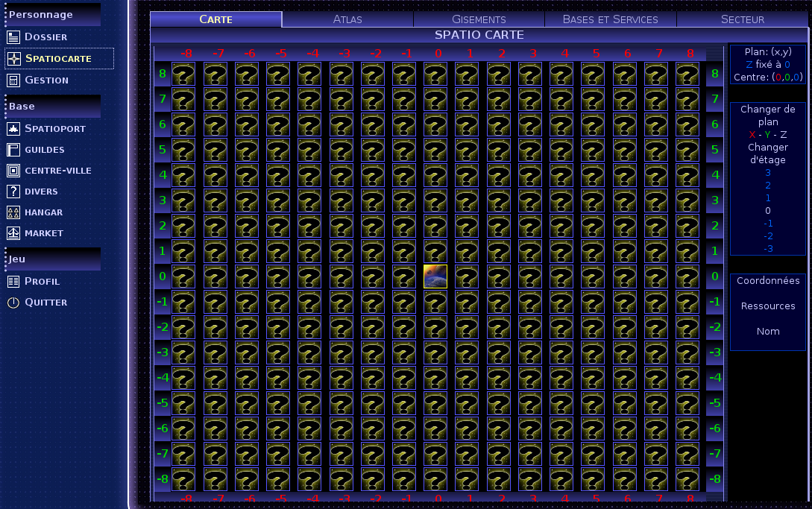This screenshot has height=509, width=812.
Task: Change plan to the X axis
Action: 752,134
